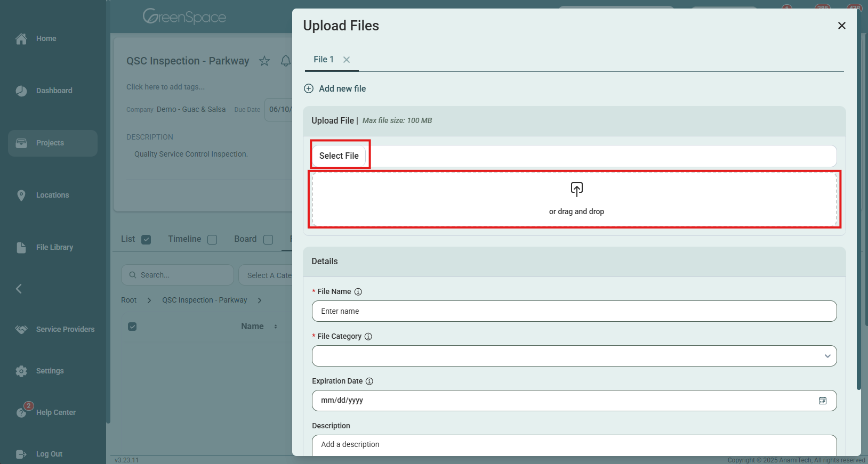Image resolution: width=868 pixels, height=464 pixels.
Task: Click the Add new file plus icon
Action: (x=309, y=88)
